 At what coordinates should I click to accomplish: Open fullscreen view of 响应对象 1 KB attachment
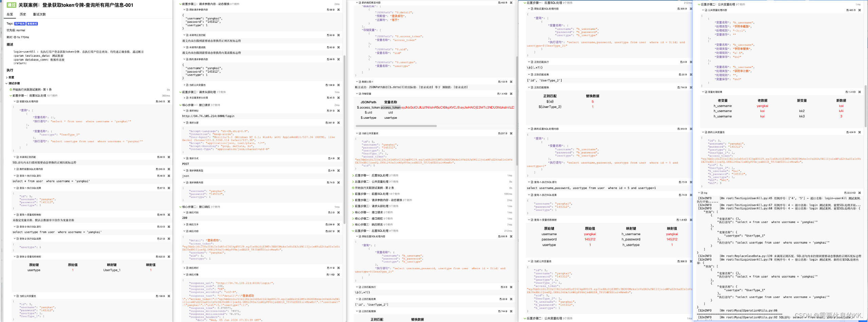click(339, 274)
